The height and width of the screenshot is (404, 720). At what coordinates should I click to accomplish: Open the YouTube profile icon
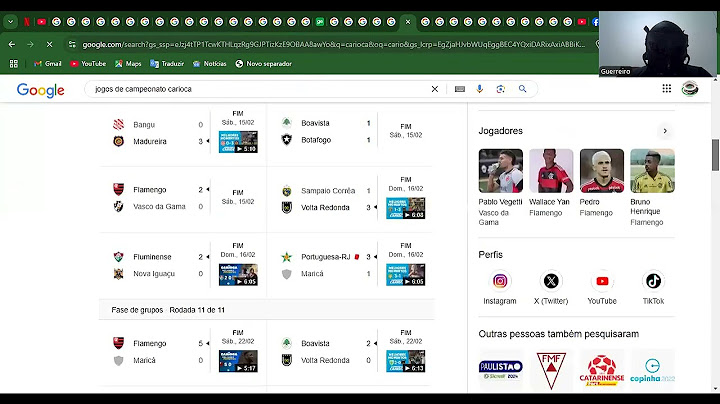[602, 281]
